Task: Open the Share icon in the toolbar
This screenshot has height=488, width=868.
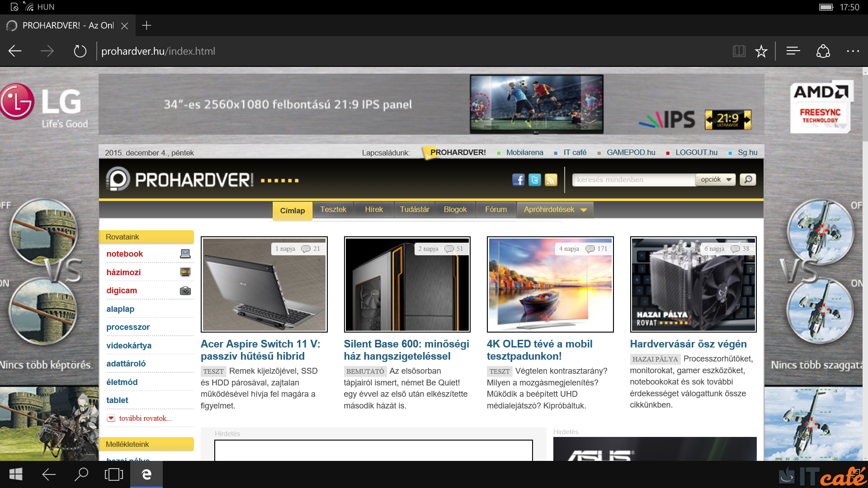Action: (x=823, y=51)
